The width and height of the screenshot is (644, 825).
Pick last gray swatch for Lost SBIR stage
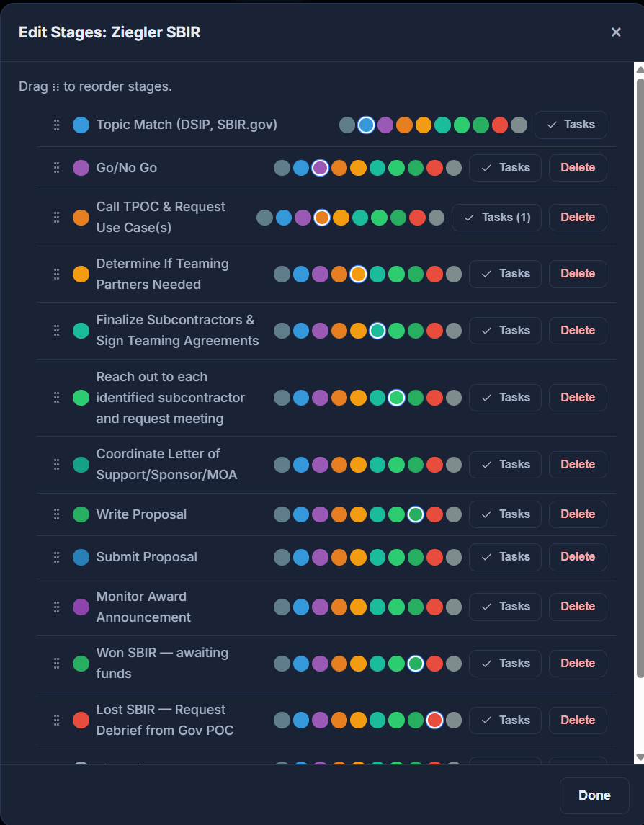pos(454,721)
